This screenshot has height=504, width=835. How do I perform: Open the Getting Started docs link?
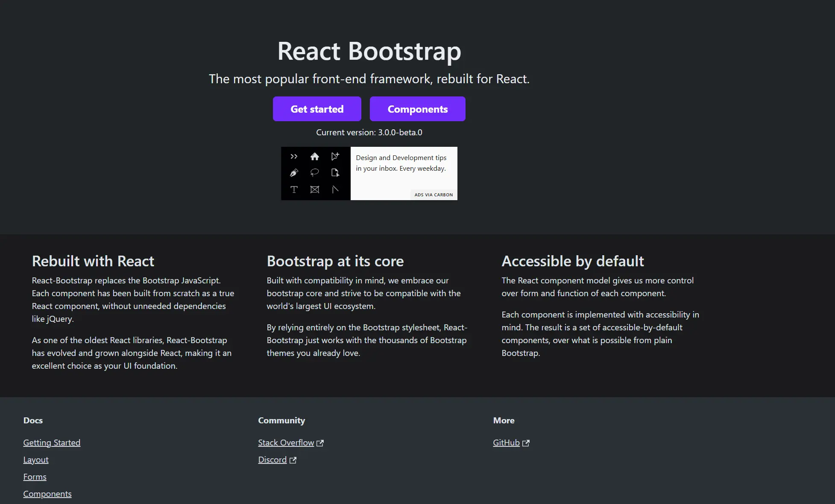click(x=52, y=443)
